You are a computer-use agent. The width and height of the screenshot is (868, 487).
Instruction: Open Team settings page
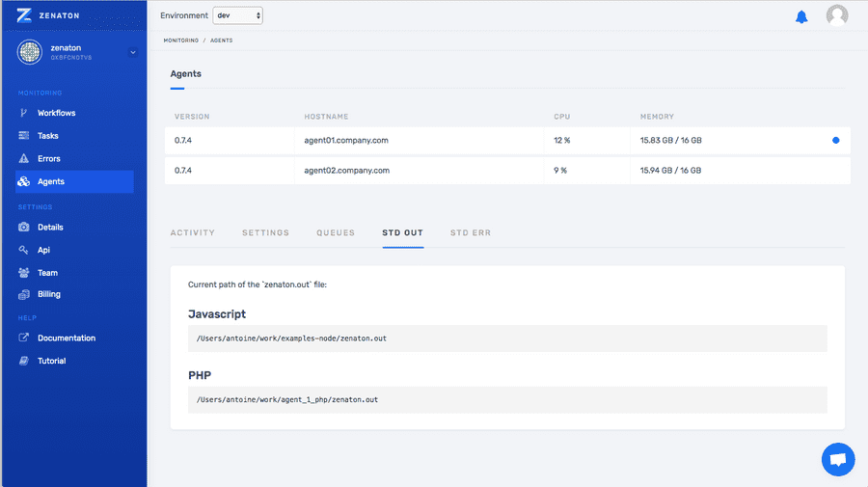pos(47,273)
